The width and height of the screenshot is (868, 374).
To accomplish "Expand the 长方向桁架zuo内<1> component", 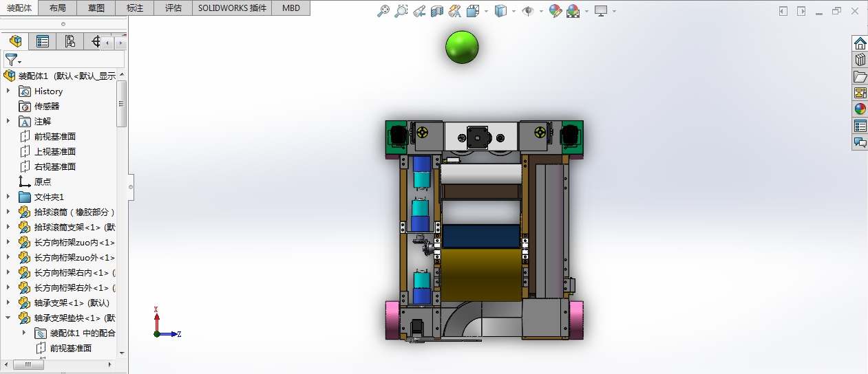I will [x=8, y=242].
